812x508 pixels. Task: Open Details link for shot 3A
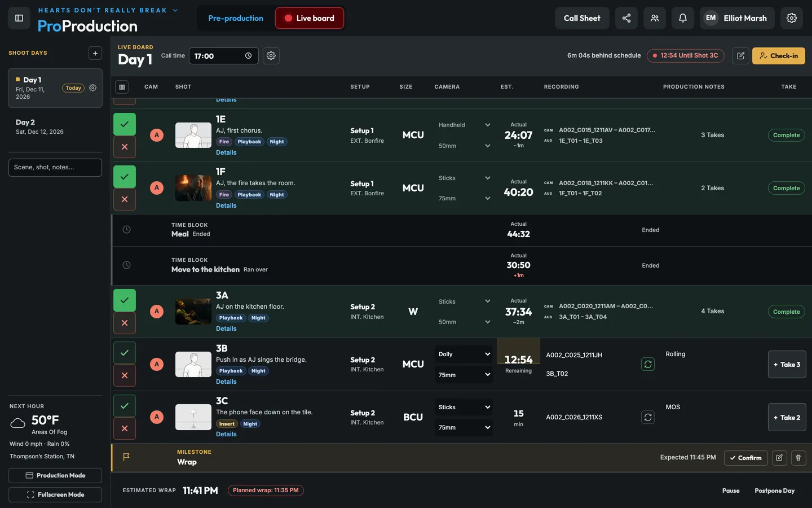226,329
